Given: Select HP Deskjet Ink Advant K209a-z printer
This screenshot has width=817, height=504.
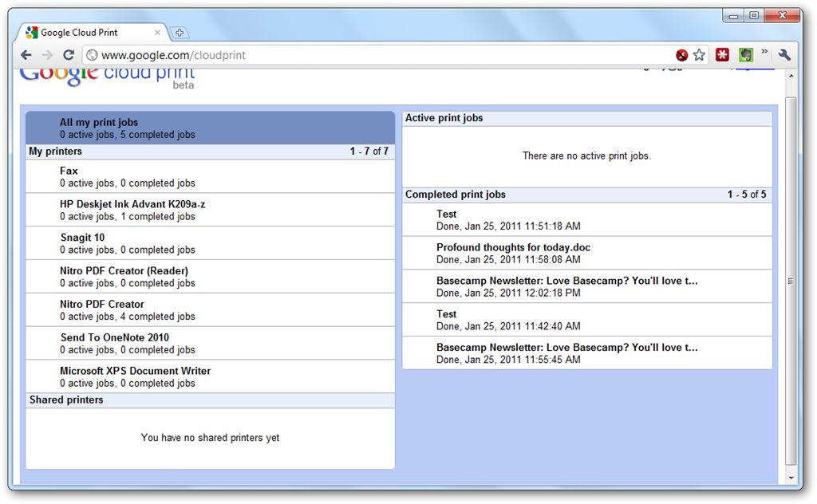Looking at the screenshot, I should [x=211, y=210].
